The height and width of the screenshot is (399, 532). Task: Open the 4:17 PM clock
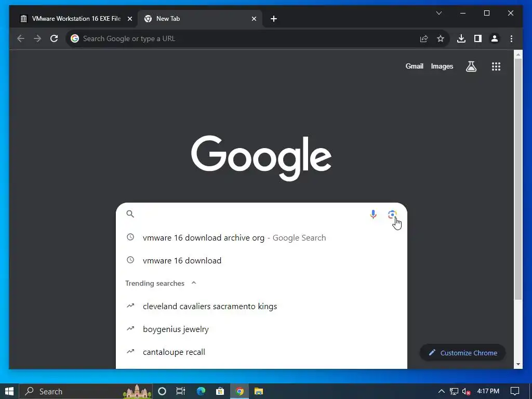click(x=488, y=391)
